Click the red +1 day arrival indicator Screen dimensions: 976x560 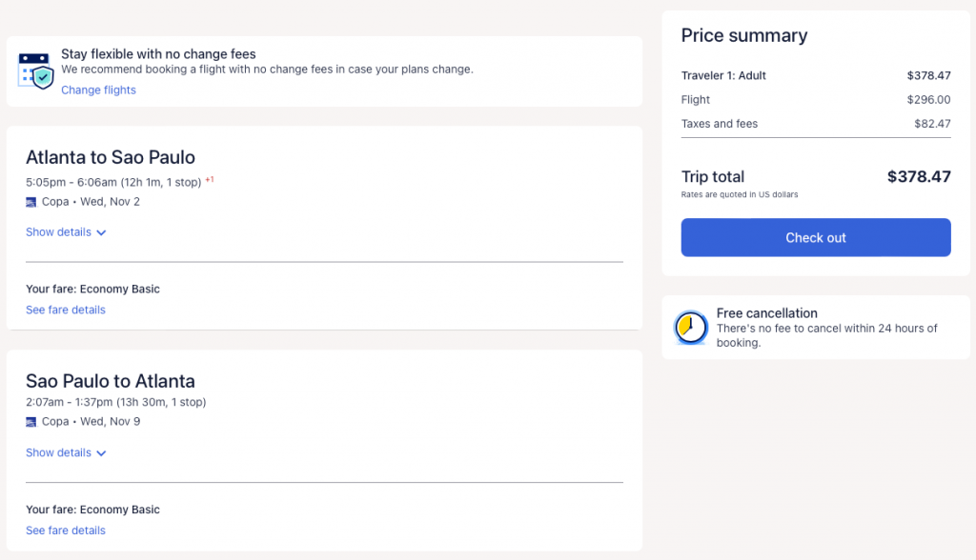click(210, 179)
